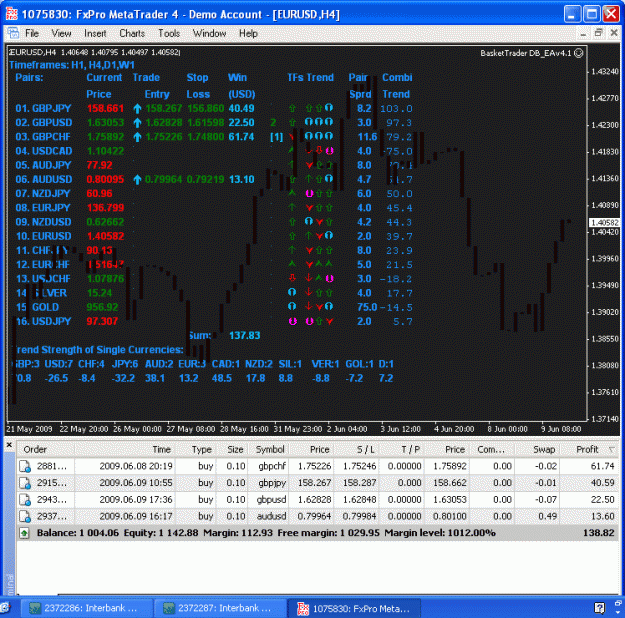Screen dimensions: 625x618
Task: Click the 03. GBPCHF pair label
Action: coord(43,137)
